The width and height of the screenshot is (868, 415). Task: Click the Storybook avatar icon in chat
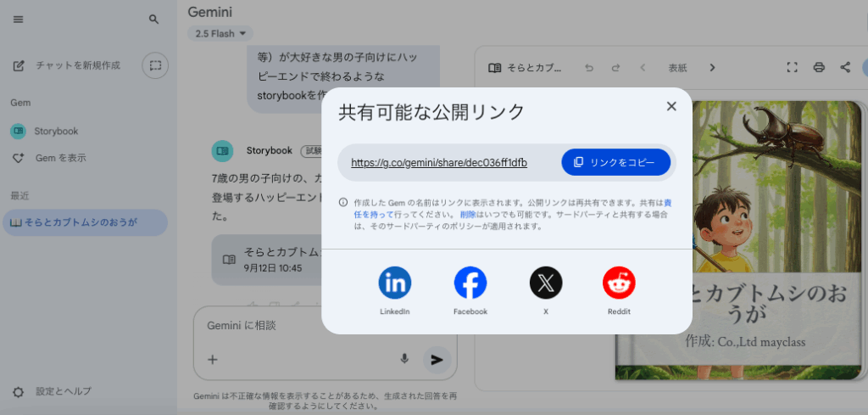click(x=223, y=151)
